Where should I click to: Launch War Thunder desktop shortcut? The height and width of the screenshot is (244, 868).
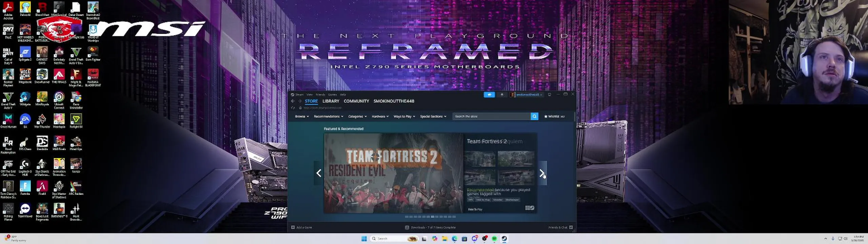(42, 121)
